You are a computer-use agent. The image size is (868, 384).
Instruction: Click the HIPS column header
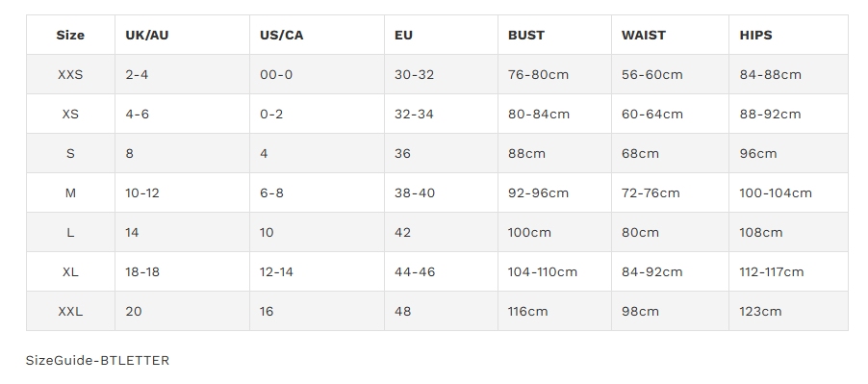pyautogui.click(x=755, y=35)
